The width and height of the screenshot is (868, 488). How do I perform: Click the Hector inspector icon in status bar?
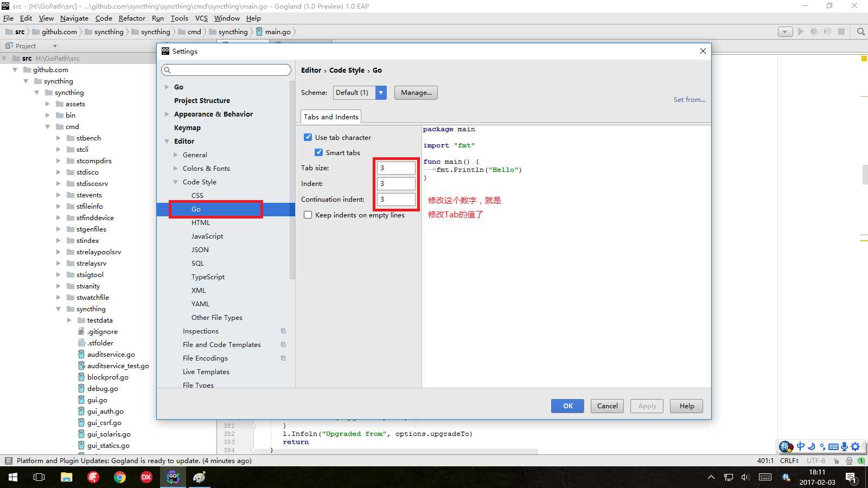pyautogui.click(x=849, y=461)
